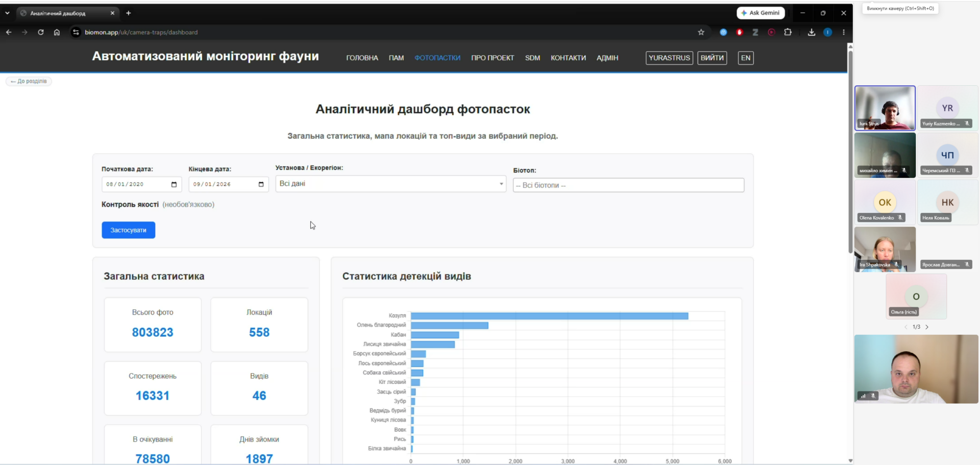
Task: Open ФОТОПАСТКИ menu item
Action: coord(437,58)
